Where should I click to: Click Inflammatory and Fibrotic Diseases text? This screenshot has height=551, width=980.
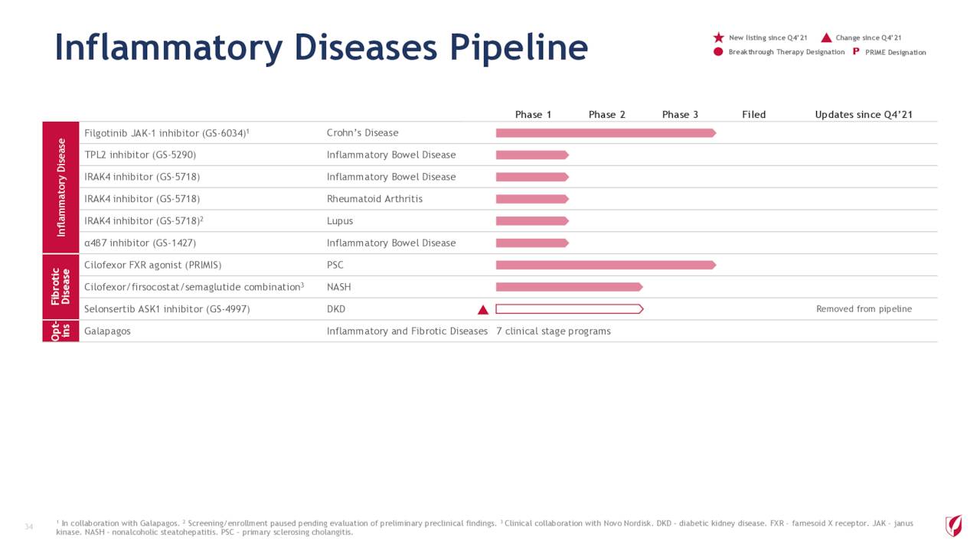407,331
